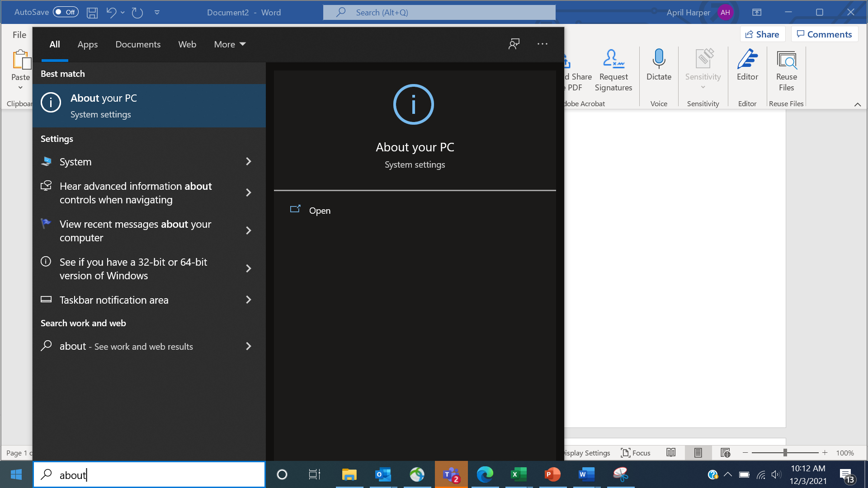Viewport: 868px width, 488px height.
Task: Click Focus mode in Word status bar
Action: 636,453
